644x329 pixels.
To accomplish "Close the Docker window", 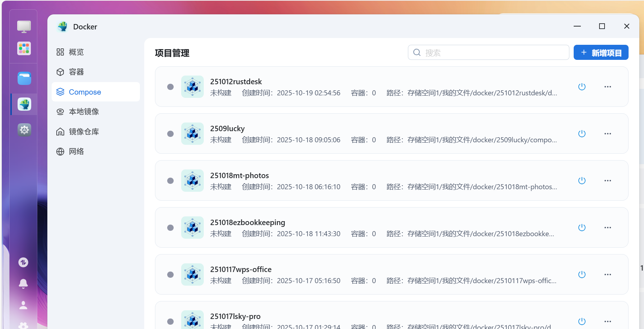I will click(x=627, y=26).
